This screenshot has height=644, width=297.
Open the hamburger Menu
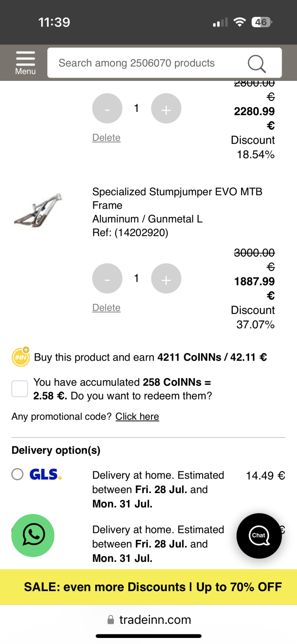click(x=25, y=63)
